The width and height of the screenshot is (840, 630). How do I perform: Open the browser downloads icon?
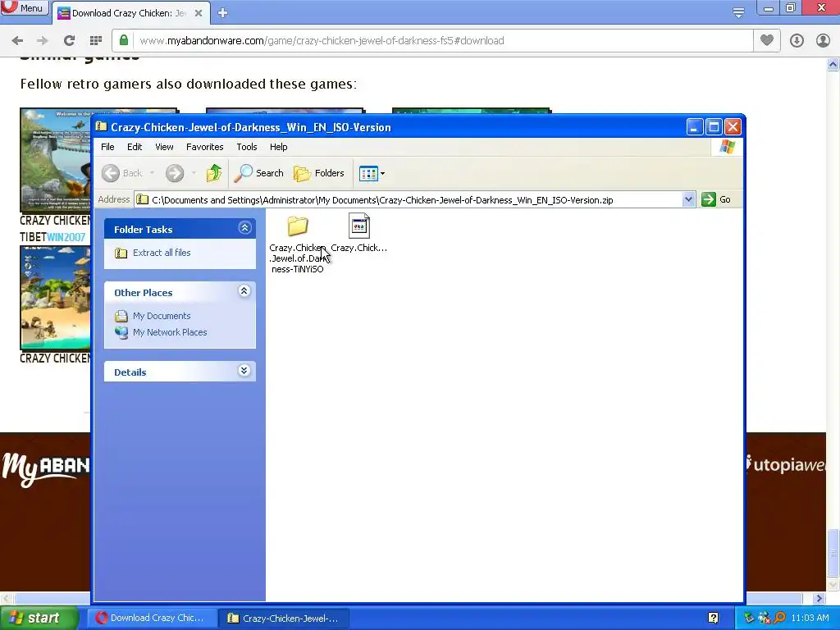(x=797, y=41)
